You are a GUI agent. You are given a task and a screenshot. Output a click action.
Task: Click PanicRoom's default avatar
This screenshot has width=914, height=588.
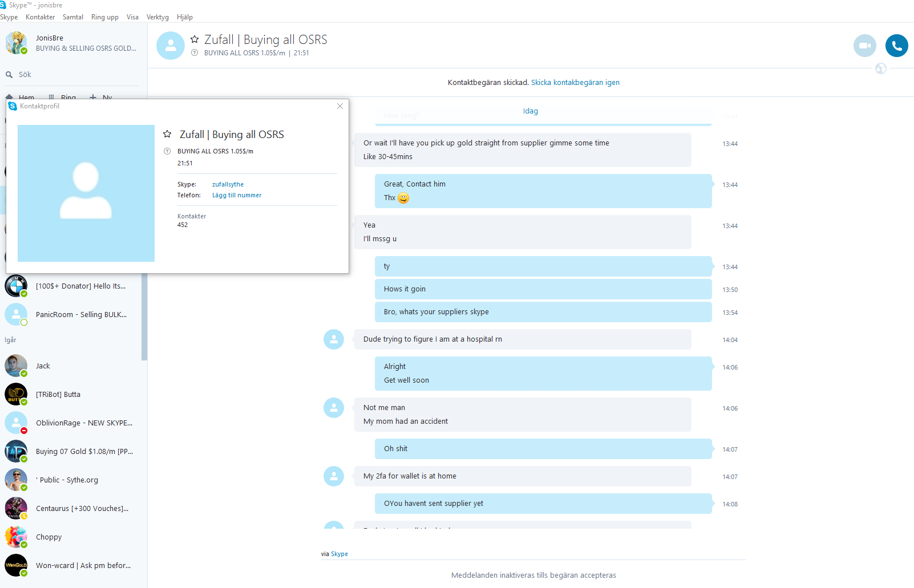[x=16, y=315]
